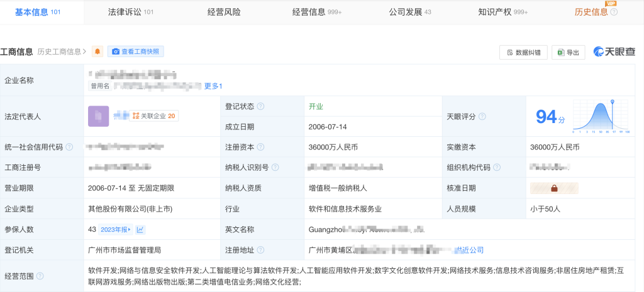This screenshot has width=644, height=292.
Task: Click 广州市市场监督管理局 registration authority
Action: click(125, 250)
